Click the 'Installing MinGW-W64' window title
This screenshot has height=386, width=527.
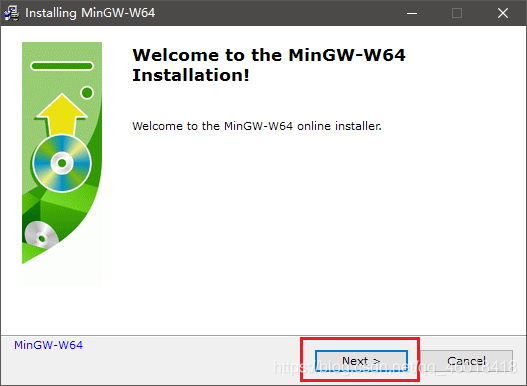[x=90, y=13]
